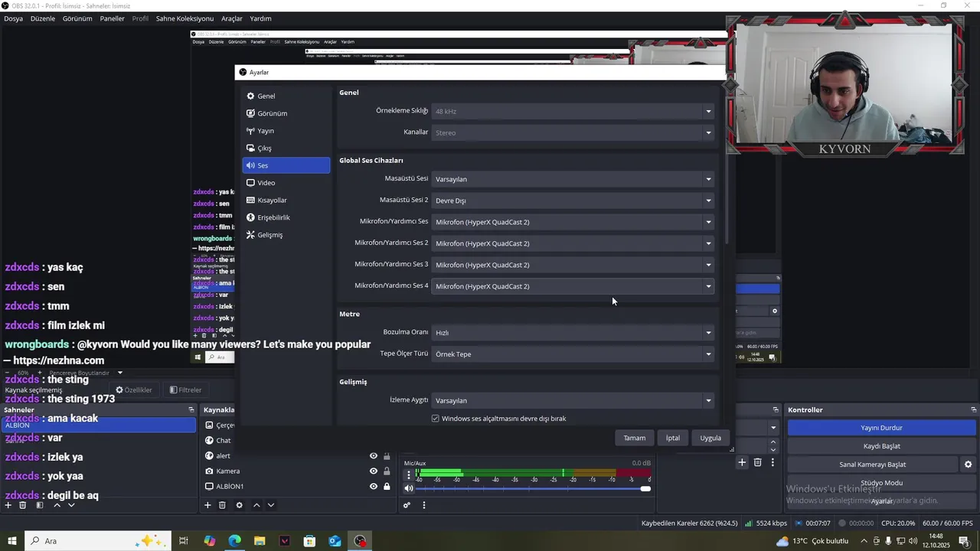Image resolution: width=980 pixels, height=551 pixels.
Task: Move scene down in Sahneler toolbar
Action: [71, 505]
